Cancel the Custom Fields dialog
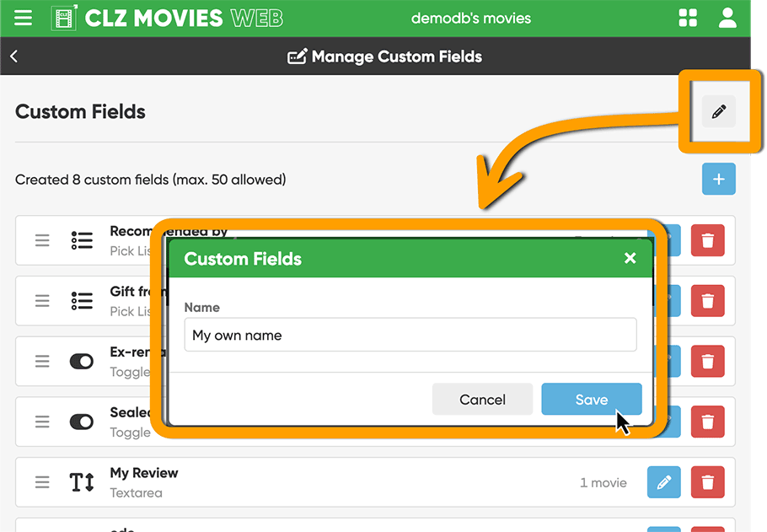 click(482, 400)
